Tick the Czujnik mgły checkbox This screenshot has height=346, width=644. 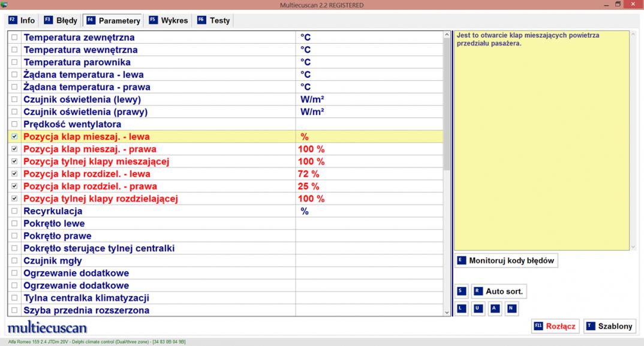click(14, 261)
